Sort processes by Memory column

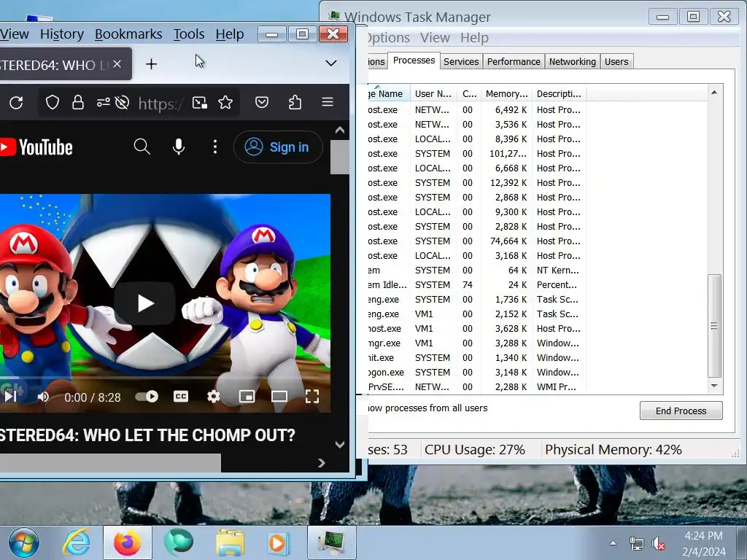point(506,94)
